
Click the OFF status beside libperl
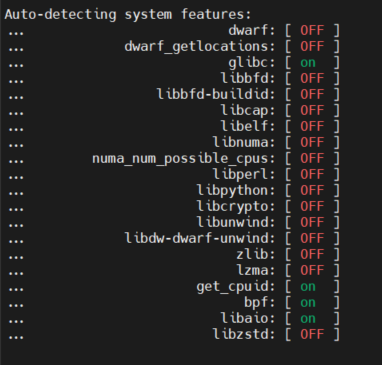312,174
